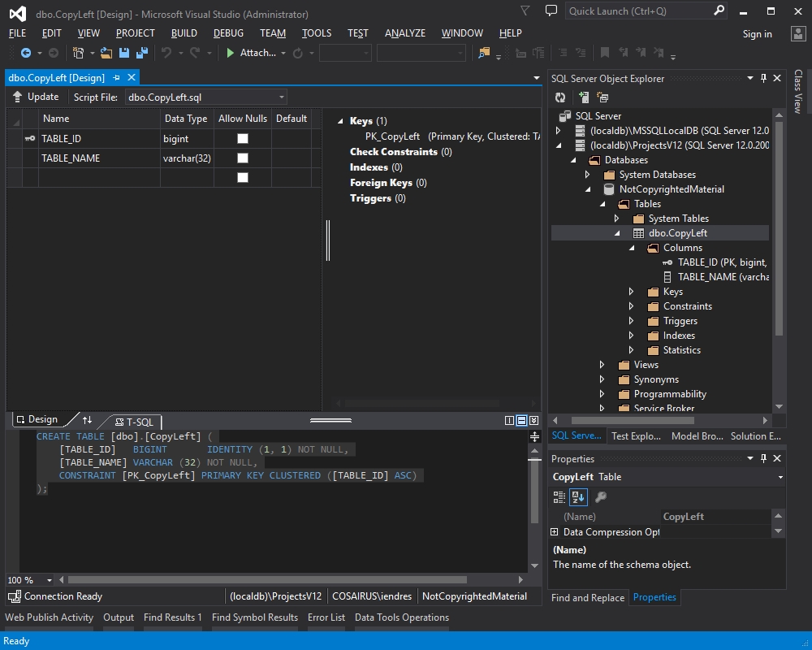Click the New Project toolbar icon
This screenshot has height=650, width=812.
click(x=78, y=53)
